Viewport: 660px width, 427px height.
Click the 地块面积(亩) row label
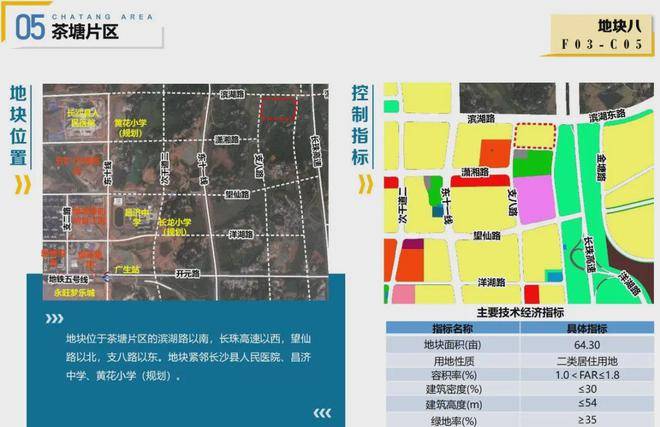coord(453,344)
